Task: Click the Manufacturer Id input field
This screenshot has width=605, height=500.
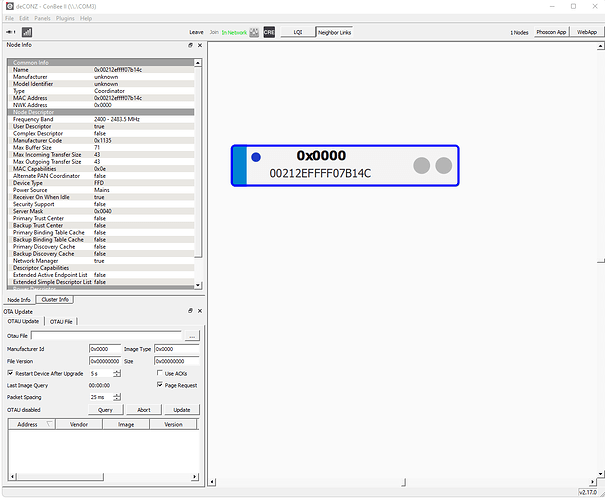Action: click(x=105, y=348)
